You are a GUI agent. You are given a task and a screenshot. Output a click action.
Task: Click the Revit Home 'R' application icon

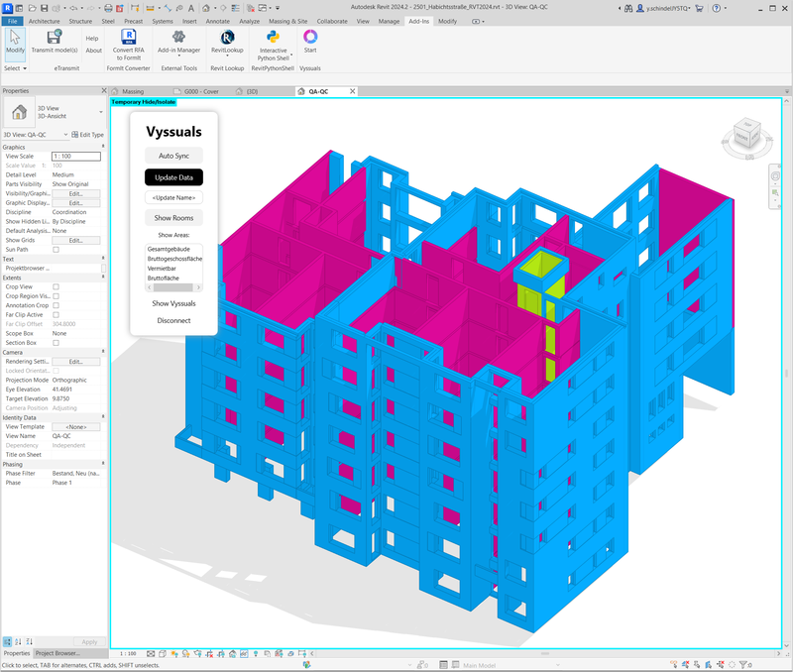[8, 8]
